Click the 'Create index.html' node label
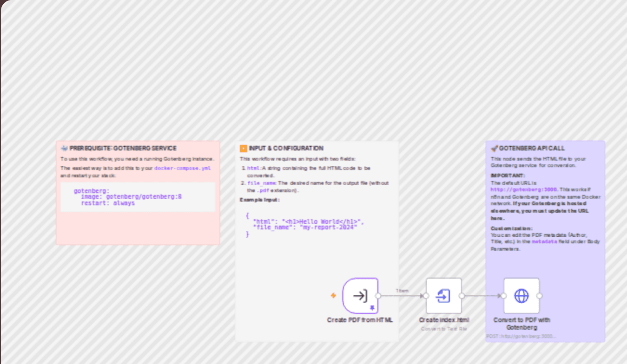627x364 pixels. pyautogui.click(x=444, y=320)
